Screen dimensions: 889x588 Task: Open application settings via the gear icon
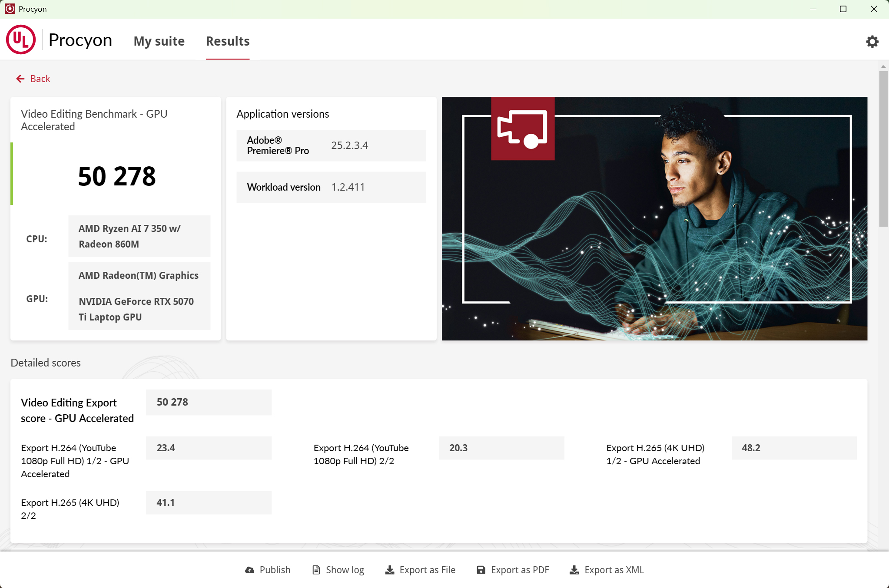point(872,41)
